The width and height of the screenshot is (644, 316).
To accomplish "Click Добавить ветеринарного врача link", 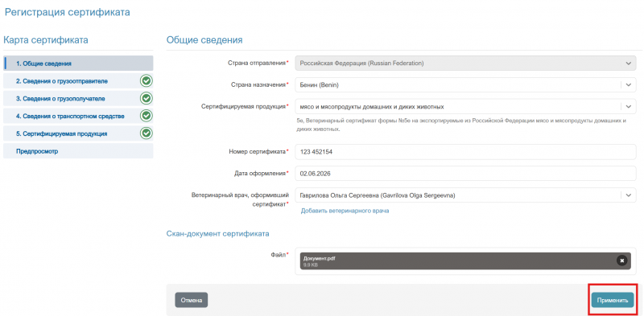I will click(x=345, y=211).
